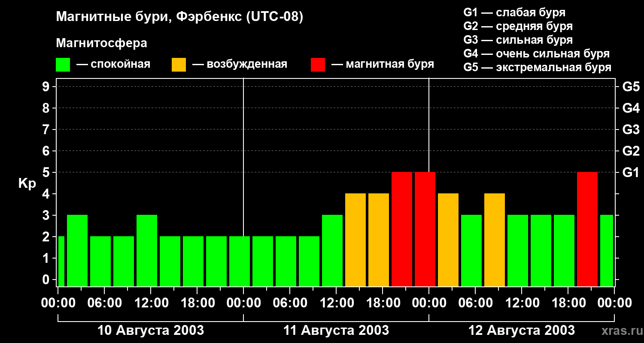Viewport: 644px width, 343px height.
Task: Click legend line 'G2 — средняя буря'
Action: tap(518, 26)
